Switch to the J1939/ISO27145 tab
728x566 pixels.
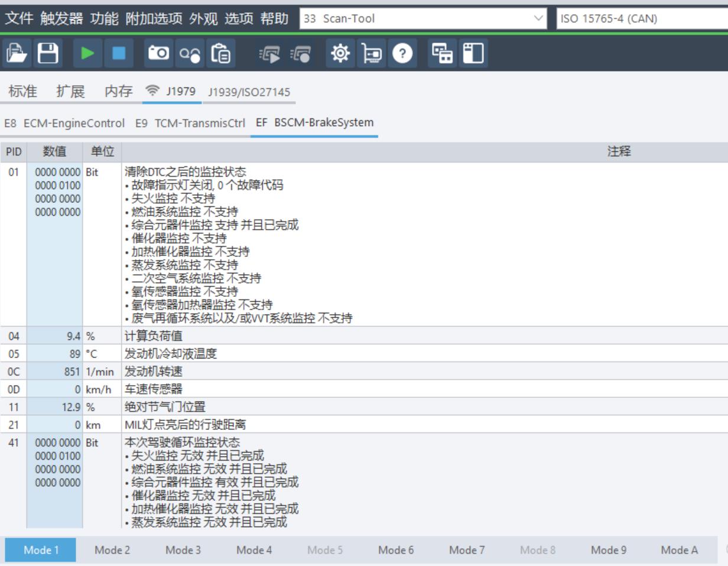249,92
